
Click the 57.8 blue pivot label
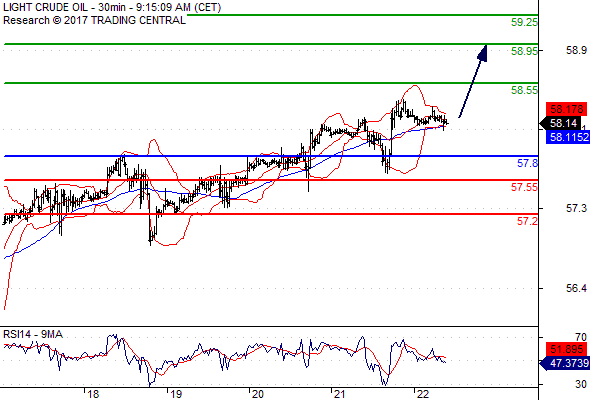point(527,163)
